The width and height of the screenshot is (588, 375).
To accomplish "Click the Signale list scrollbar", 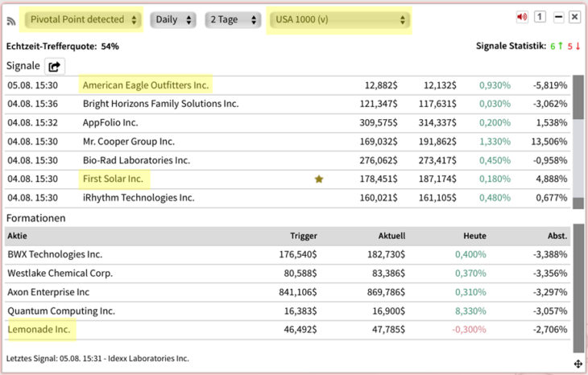I will pyautogui.click(x=578, y=142).
